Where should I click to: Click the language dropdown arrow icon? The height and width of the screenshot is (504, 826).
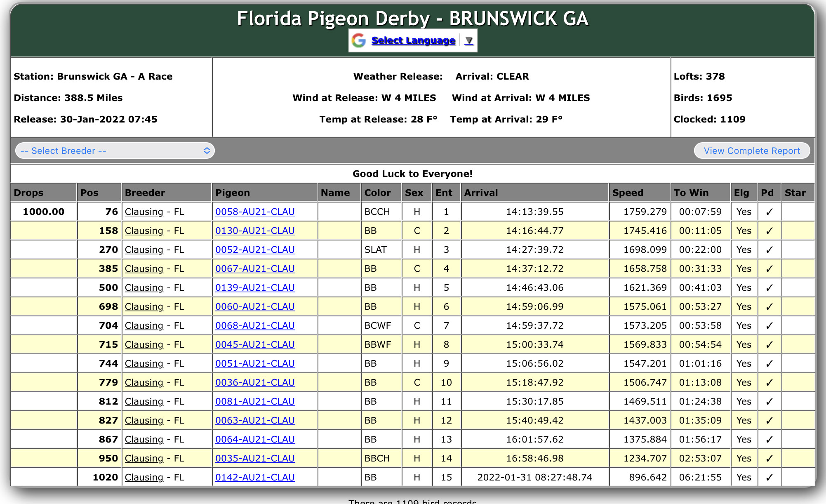pos(469,40)
